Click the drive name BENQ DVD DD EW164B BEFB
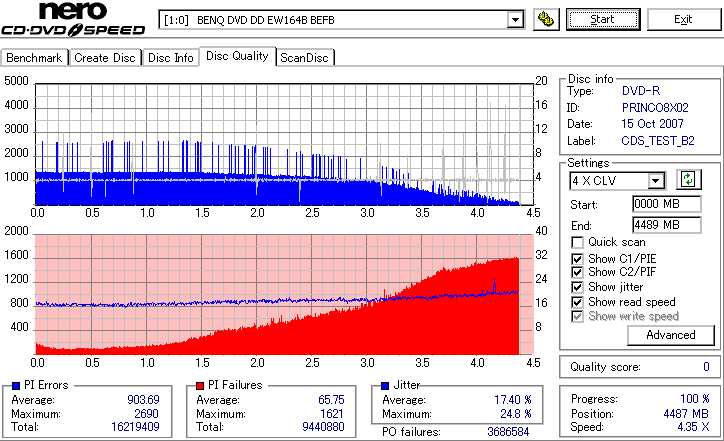Screen dimensions: 724x441 (x=265, y=20)
